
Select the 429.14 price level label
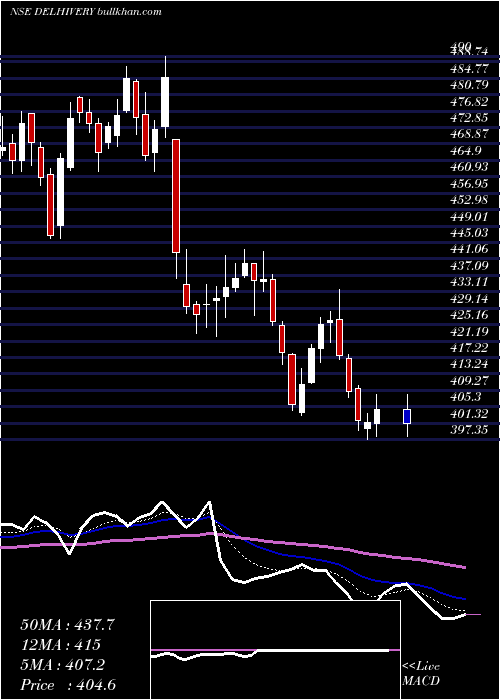pyautogui.click(x=469, y=300)
